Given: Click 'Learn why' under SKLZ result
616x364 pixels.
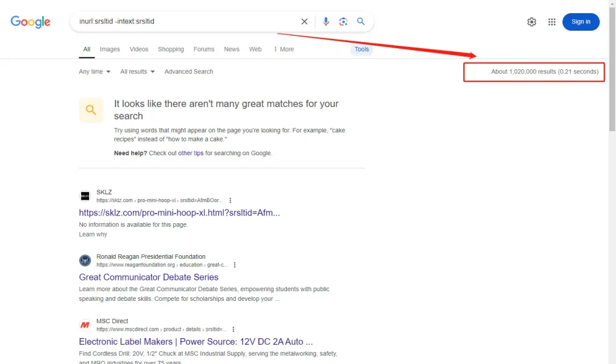Looking at the screenshot, I should [x=93, y=234].
